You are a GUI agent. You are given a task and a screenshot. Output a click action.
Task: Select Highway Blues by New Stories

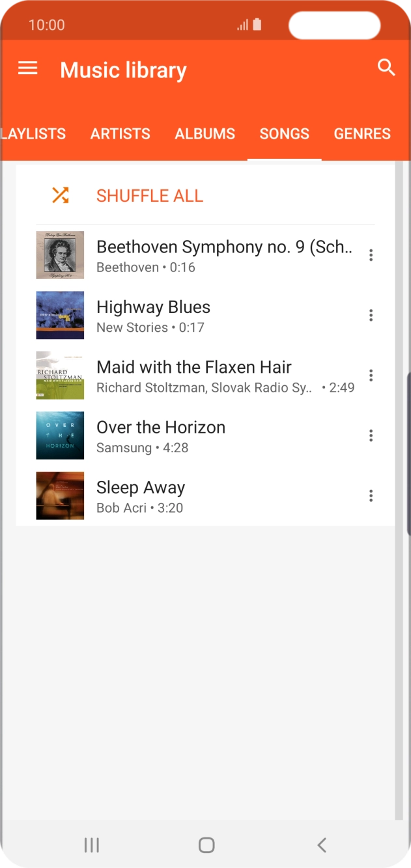pos(195,315)
